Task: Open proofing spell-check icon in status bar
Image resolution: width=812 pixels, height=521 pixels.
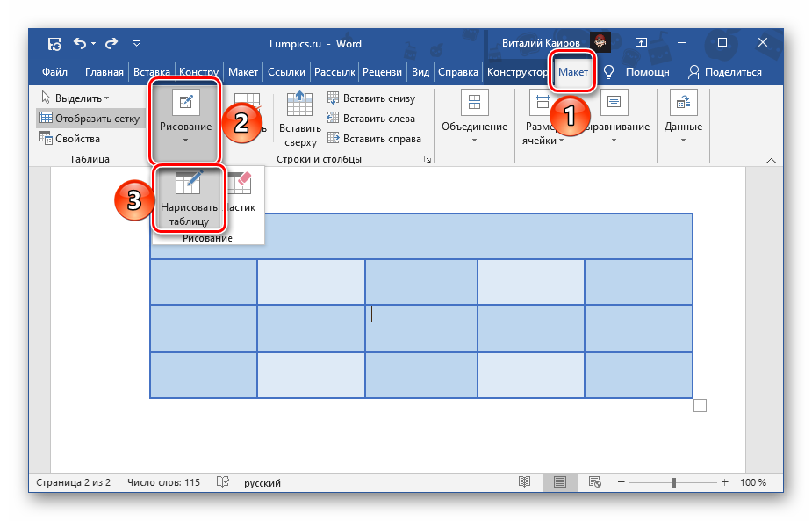Action: [223, 482]
